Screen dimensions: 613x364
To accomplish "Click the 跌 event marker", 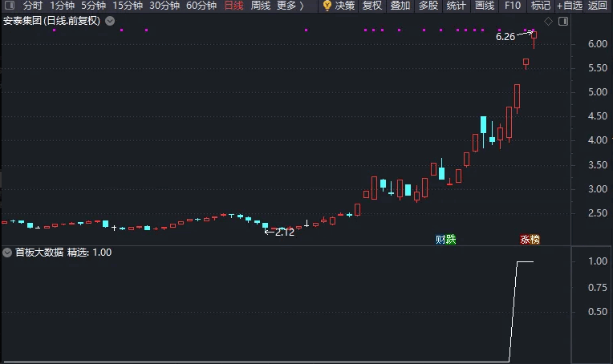I will 451,240.
